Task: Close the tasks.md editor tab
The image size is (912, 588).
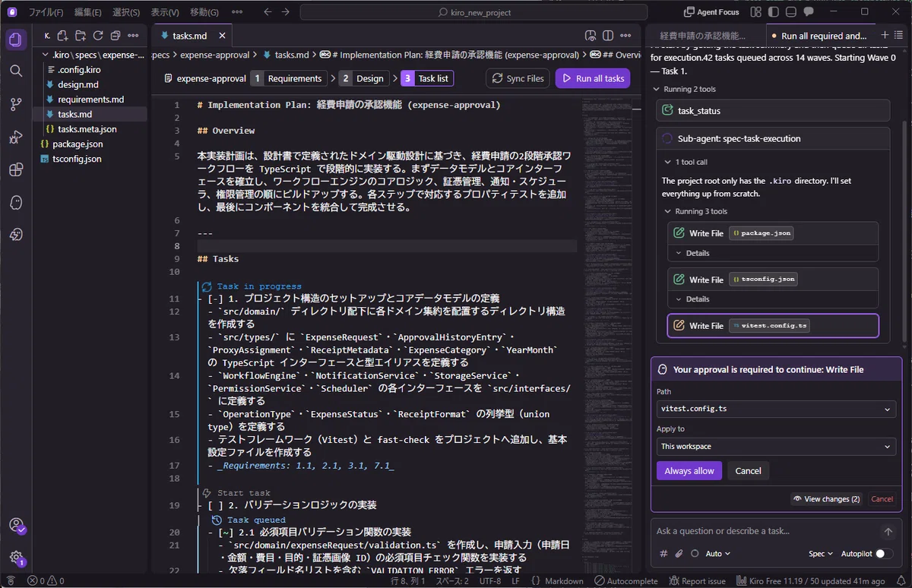Action: (x=220, y=36)
